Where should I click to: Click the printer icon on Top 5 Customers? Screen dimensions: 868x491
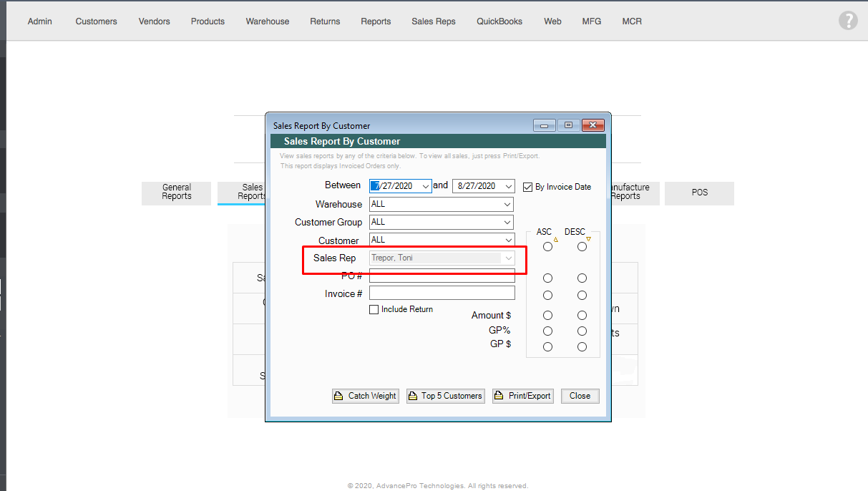(x=413, y=397)
